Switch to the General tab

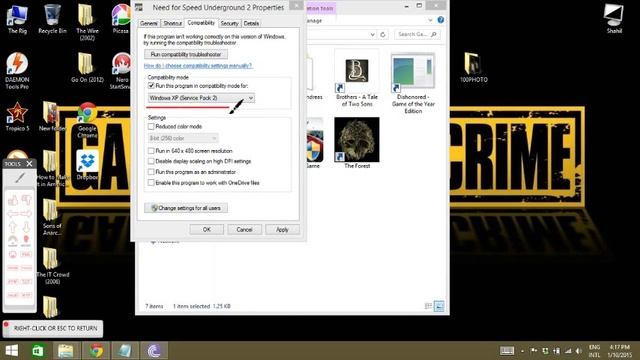pyautogui.click(x=149, y=23)
